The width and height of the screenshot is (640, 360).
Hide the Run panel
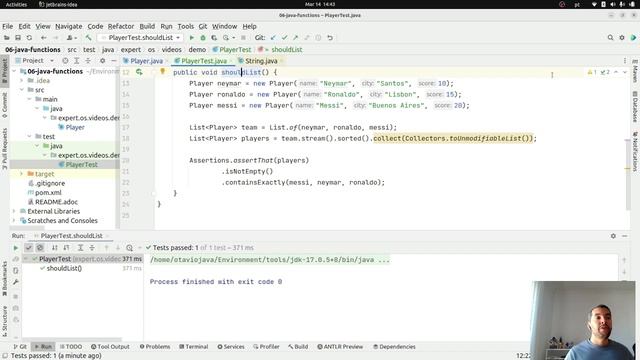[x=624, y=236]
